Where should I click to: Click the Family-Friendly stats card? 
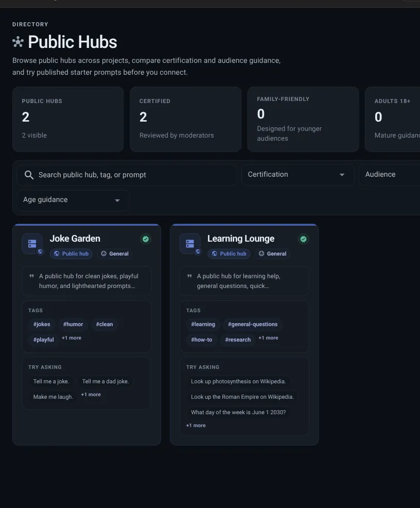pyautogui.click(x=303, y=119)
